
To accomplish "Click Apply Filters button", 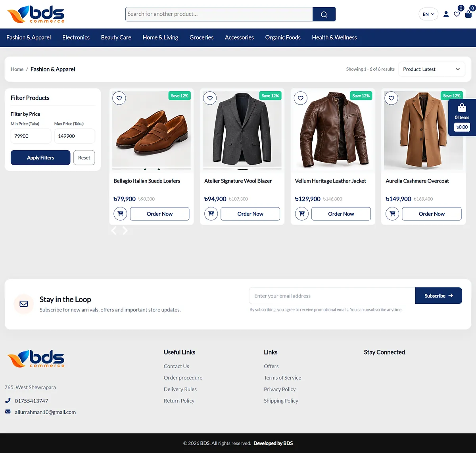I will coord(40,157).
